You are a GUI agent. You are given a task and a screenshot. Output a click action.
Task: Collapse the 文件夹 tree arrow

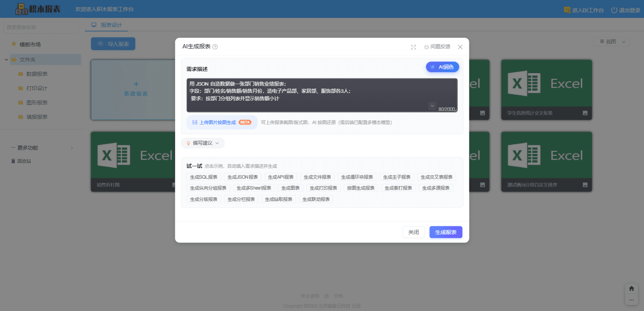(6, 60)
